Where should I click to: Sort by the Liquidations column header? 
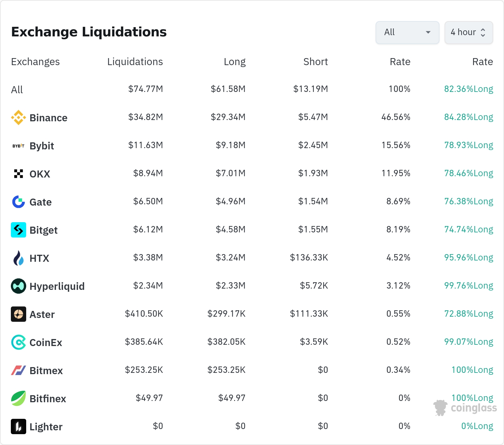(x=135, y=62)
